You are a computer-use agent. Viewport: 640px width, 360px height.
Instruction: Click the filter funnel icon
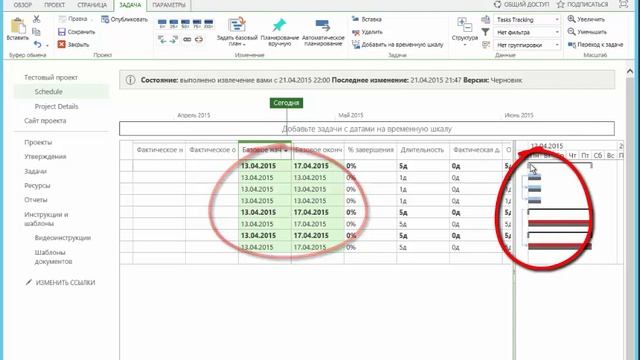(485, 32)
